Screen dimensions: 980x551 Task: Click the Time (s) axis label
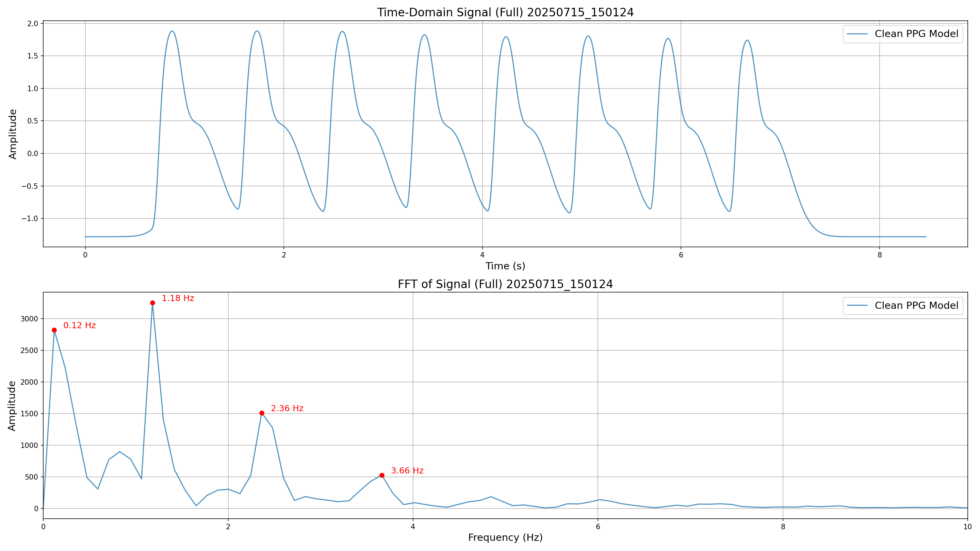(505, 266)
